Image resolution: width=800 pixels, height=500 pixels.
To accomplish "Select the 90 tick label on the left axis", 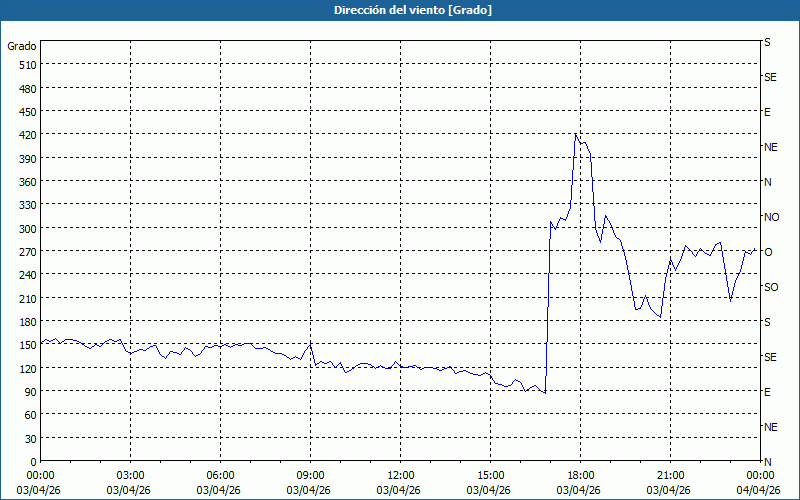I will (28, 392).
